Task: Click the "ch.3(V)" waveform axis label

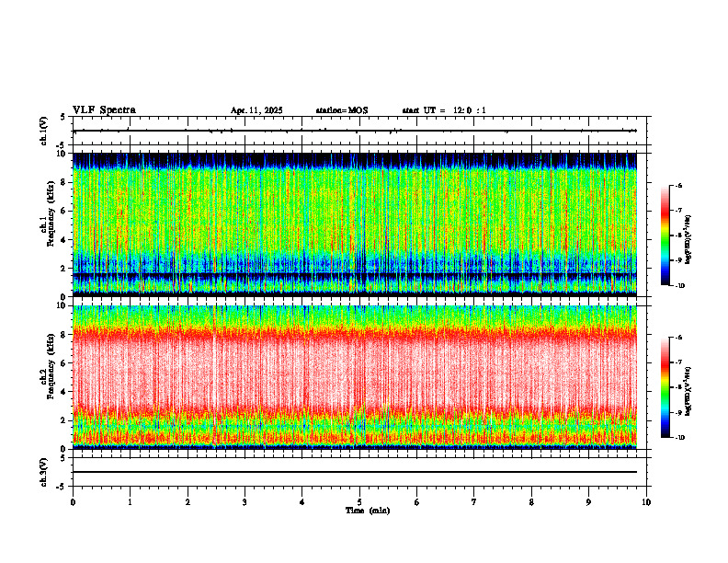Action: point(43,472)
